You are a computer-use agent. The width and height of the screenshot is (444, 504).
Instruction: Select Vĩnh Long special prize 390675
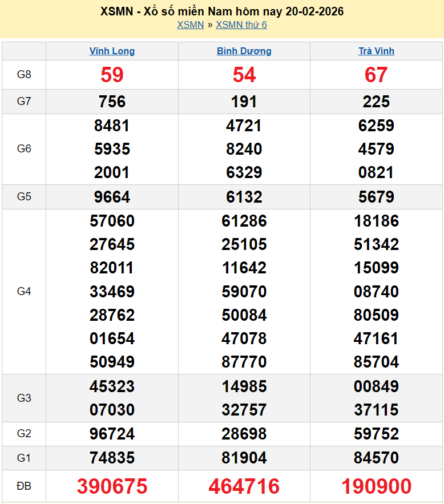(112, 486)
